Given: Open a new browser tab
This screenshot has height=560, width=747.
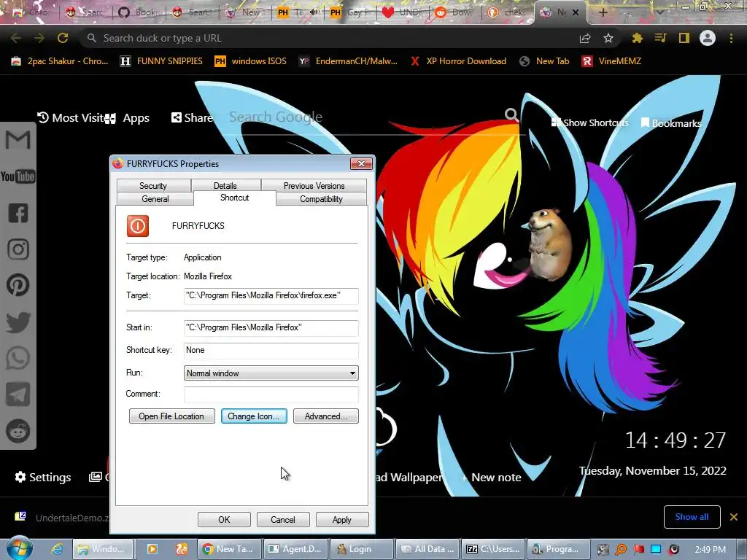Looking at the screenshot, I should pos(603,12).
